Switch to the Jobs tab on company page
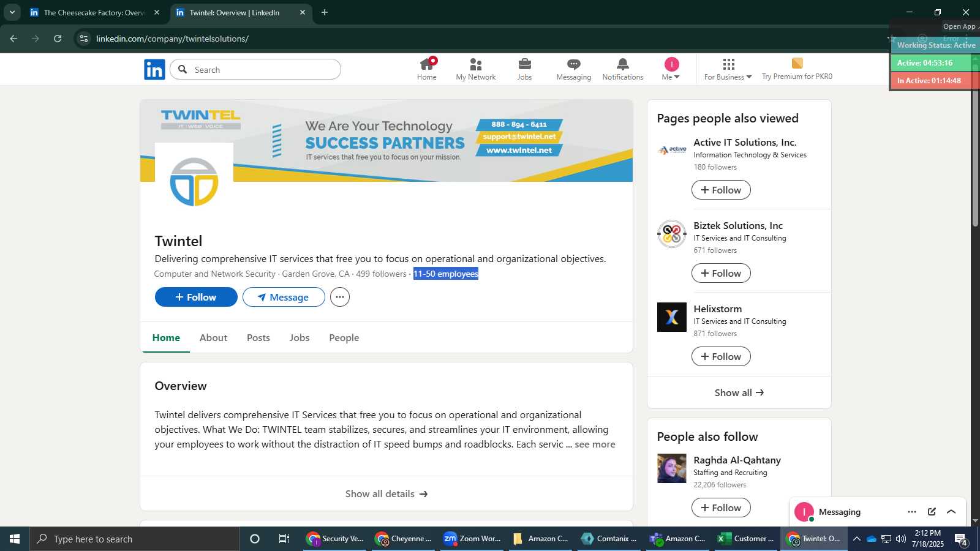Image resolution: width=980 pixels, height=551 pixels. 300,337
